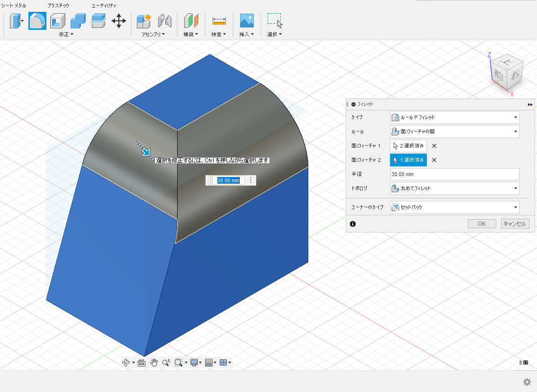Click the New Component icon above アセンブリ
This screenshot has height=392, width=537.
pyautogui.click(x=144, y=21)
